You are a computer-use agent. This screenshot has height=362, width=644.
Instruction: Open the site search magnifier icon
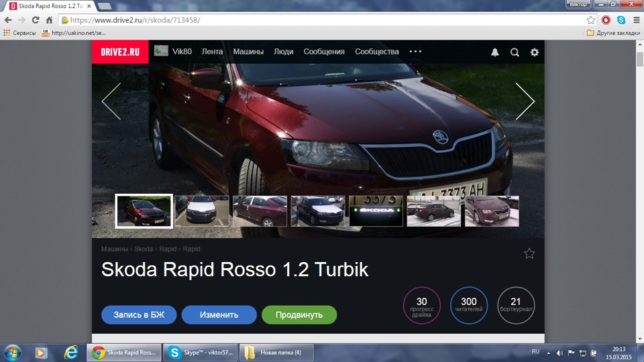[x=515, y=52]
